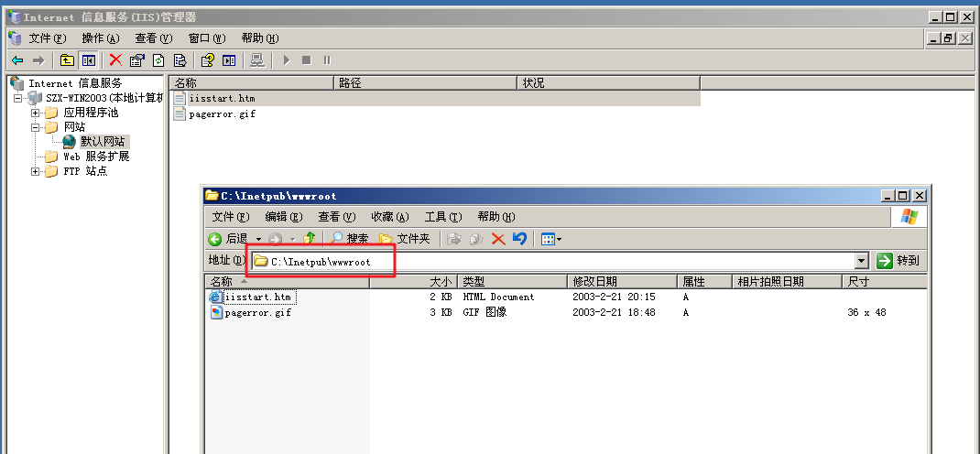Screen dimensions: 980x454
Task: Open Properties icon in IIS toolbar
Action: point(136,60)
